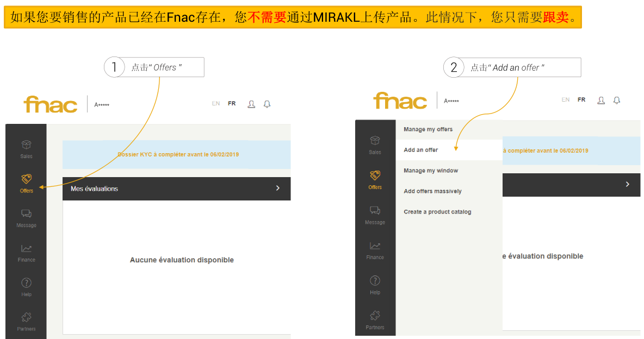
Task: Open "Manage my window" menu entry
Action: (431, 171)
